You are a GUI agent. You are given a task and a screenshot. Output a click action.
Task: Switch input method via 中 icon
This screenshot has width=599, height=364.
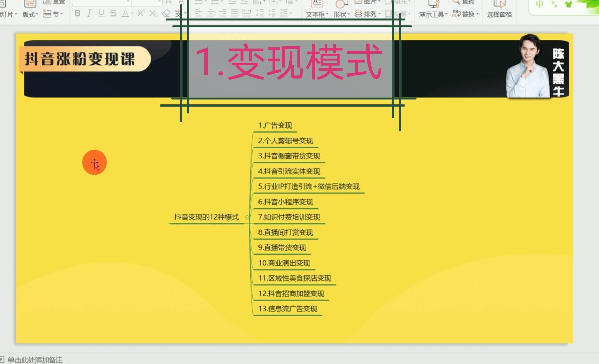tap(540, 4)
